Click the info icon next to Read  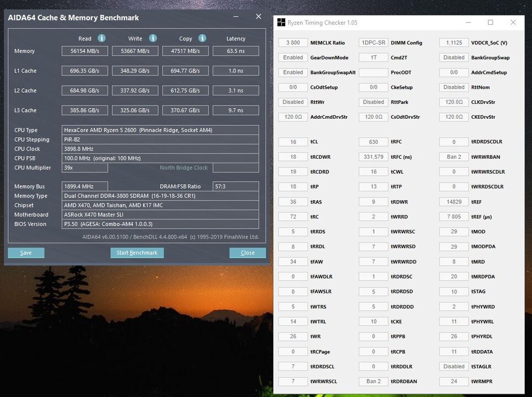coord(101,39)
